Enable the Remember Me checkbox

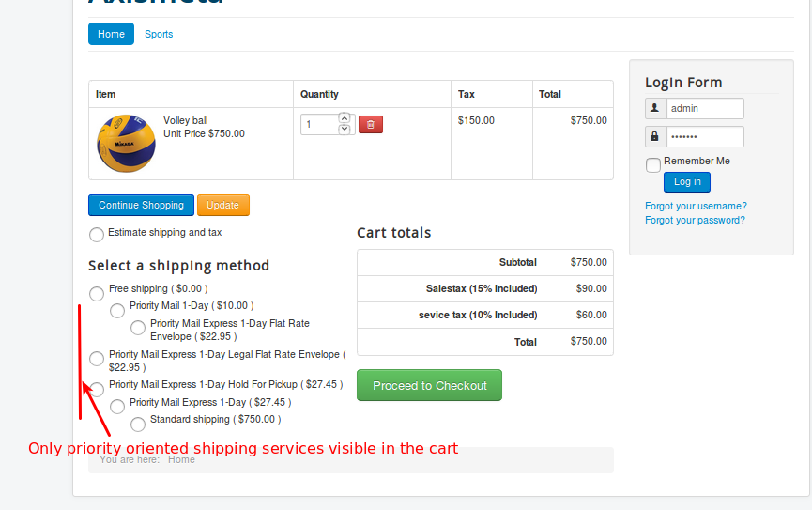pos(653,165)
